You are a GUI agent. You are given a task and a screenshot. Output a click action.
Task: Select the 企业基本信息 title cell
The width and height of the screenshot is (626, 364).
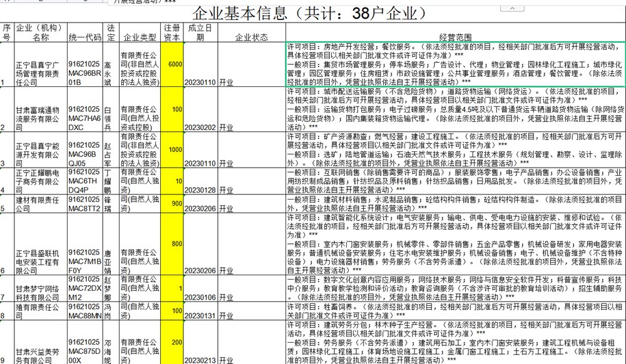coord(313,13)
